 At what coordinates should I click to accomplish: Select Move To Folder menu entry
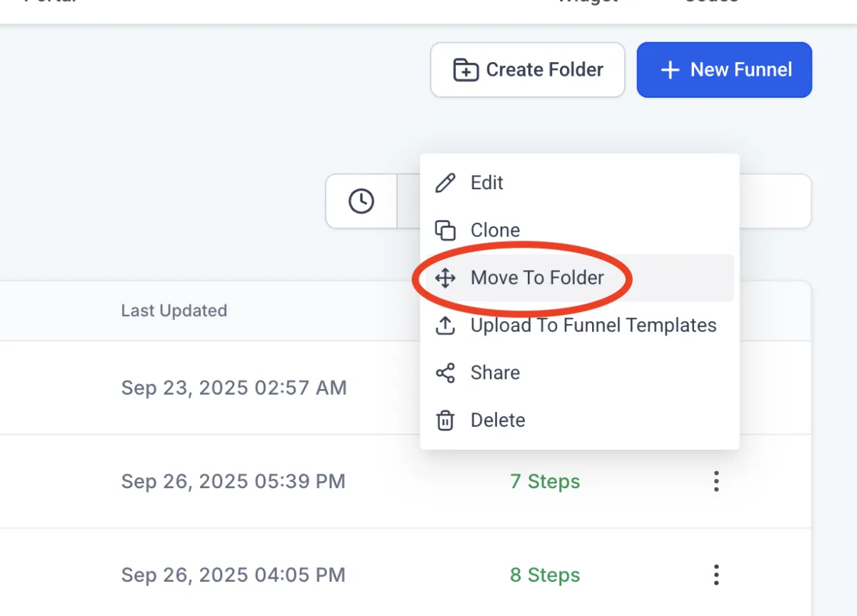[x=537, y=278]
